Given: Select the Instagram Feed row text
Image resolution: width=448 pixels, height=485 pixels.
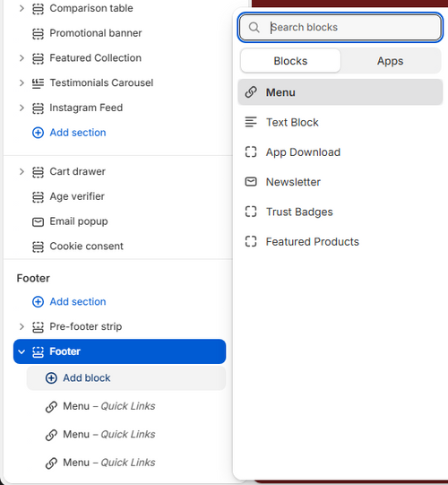Looking at the screenshot, I should click(x=86, y=108).
